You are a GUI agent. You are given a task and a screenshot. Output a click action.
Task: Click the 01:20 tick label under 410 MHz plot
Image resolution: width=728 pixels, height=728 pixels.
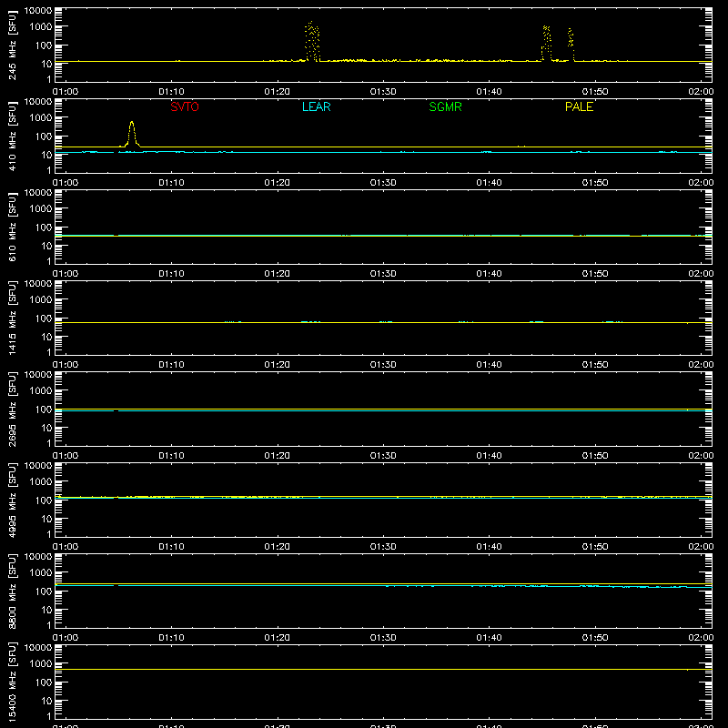coord(278,183)
